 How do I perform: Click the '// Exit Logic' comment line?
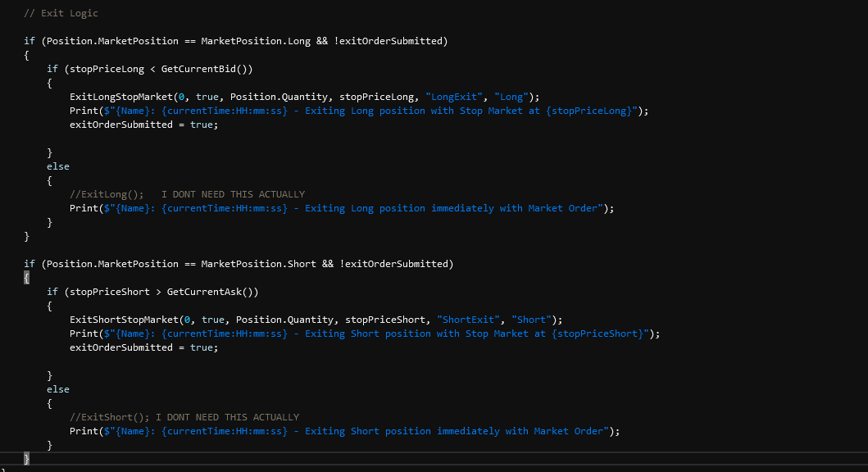click(61, 13)
